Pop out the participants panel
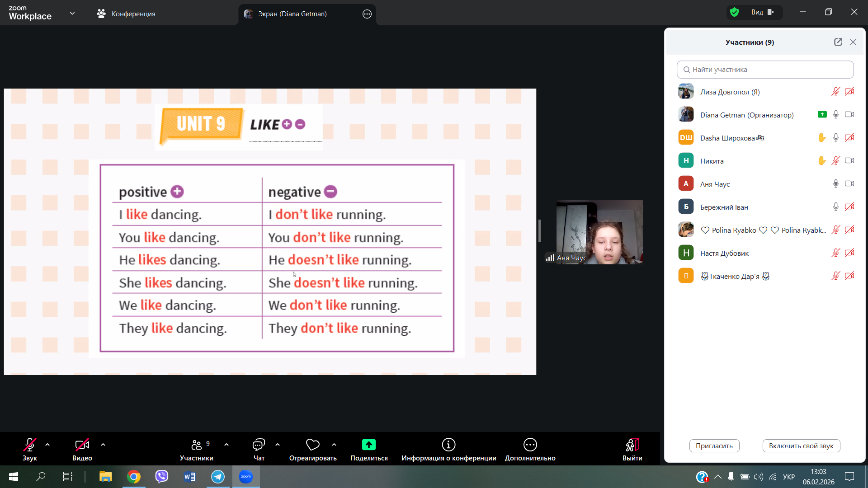868x488 pixels. 838,42
